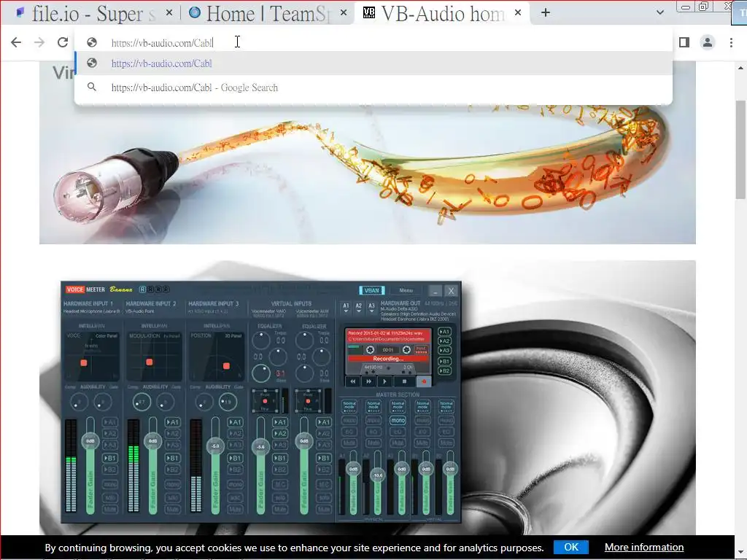Close the Home | TeamSpeak tab
Viewport: 747px width, 560px height.
(344, 13)
